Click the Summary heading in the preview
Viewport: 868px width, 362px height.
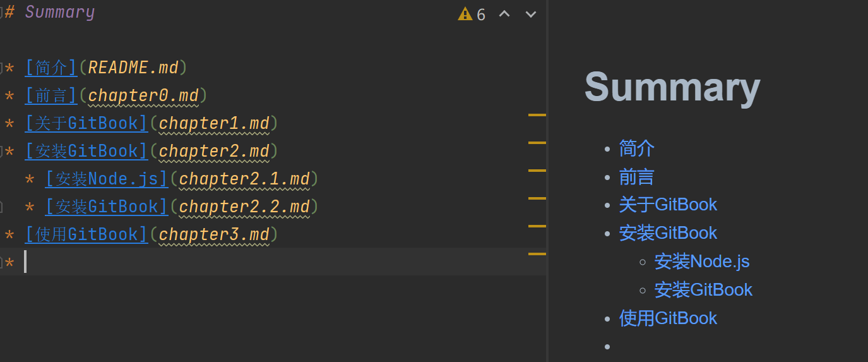[672, 87]
